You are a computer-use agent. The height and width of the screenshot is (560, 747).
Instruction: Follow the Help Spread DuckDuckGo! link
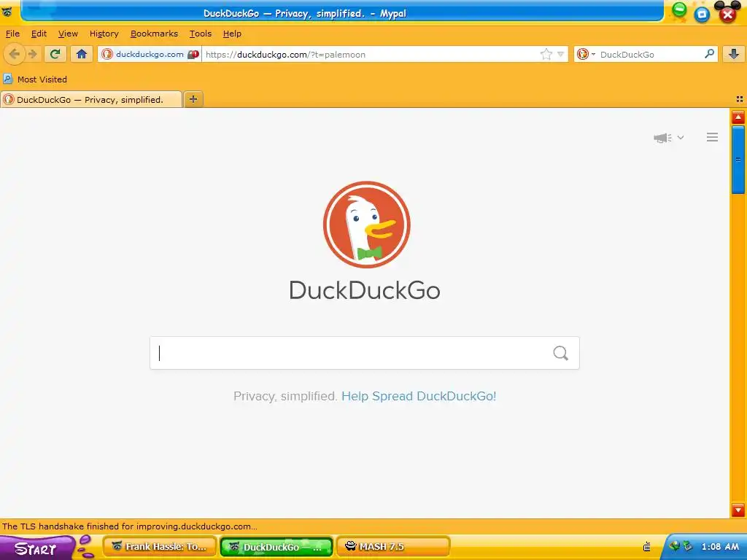pyautogui.click(x=419, y=396)
